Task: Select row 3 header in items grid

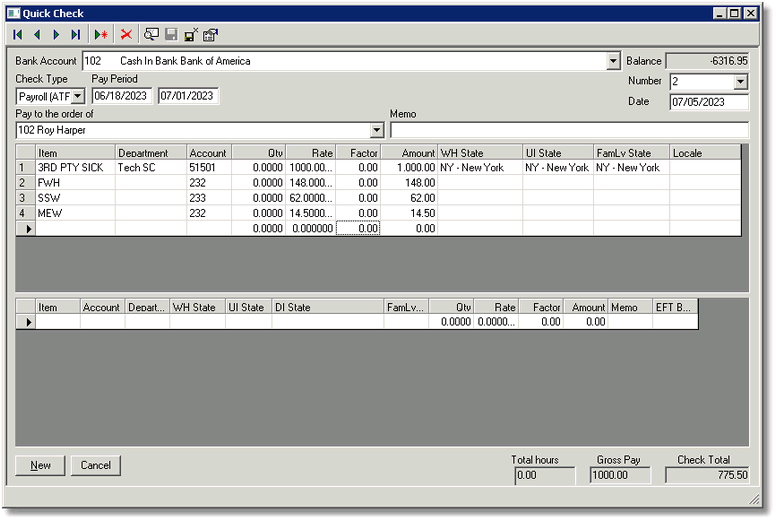Action: [26, 198]
